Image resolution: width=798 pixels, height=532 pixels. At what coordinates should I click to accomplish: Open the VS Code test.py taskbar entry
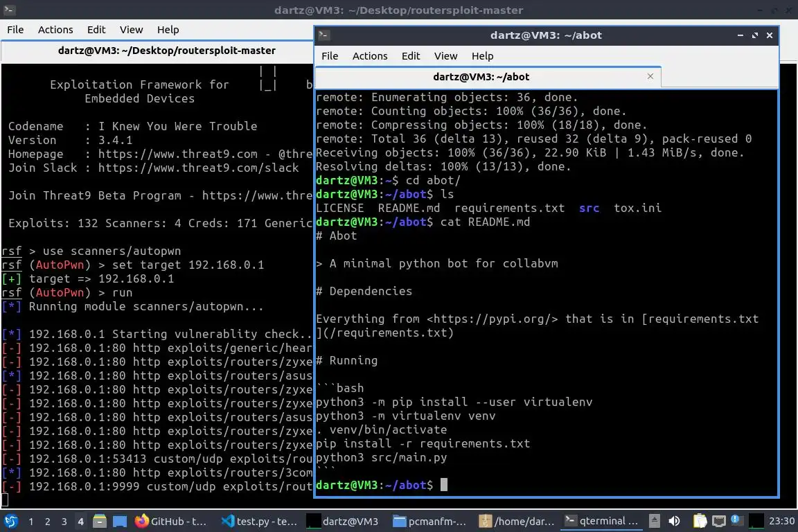coord(260,522)
